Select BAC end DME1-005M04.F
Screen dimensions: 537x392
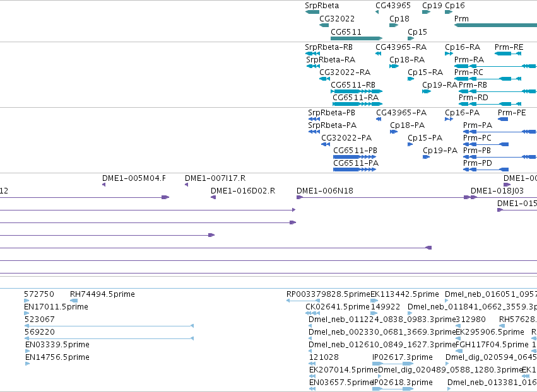click(x=103, y=185)
